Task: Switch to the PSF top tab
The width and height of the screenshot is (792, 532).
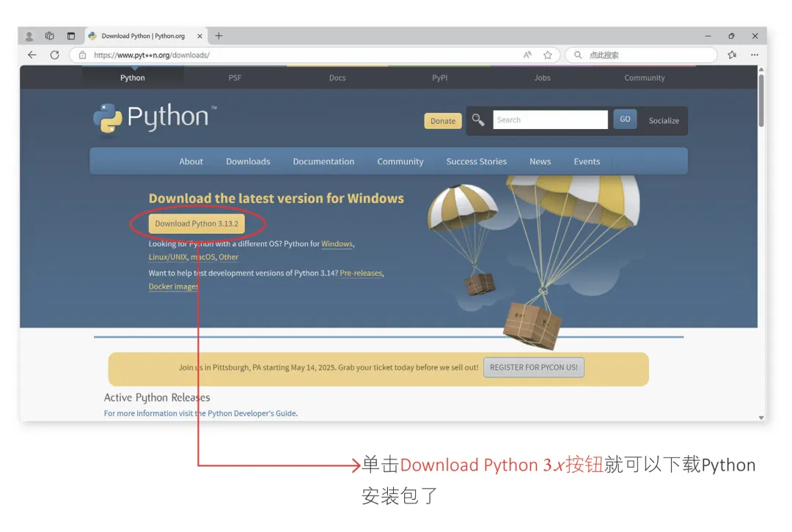Action: (x=235, y=78)
